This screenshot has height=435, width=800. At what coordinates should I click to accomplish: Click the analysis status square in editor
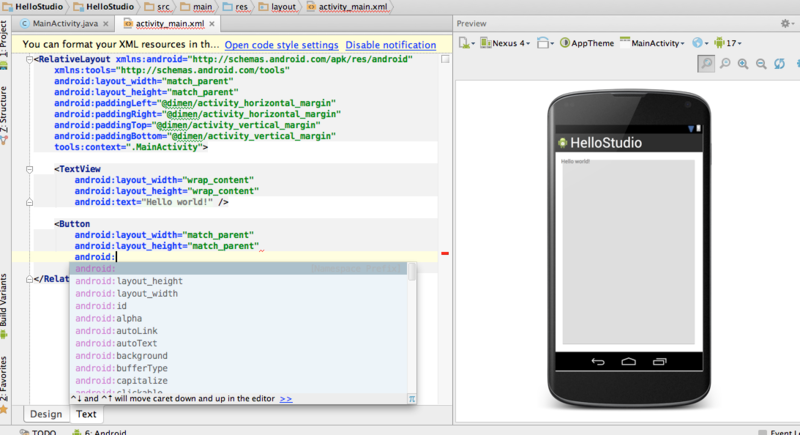(x=445, y=60)
